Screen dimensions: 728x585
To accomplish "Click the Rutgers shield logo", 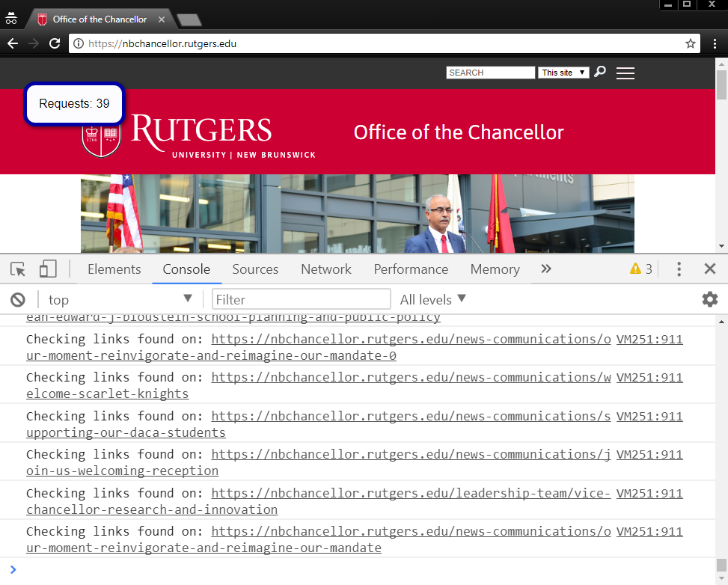I will [x=101, y=141].
